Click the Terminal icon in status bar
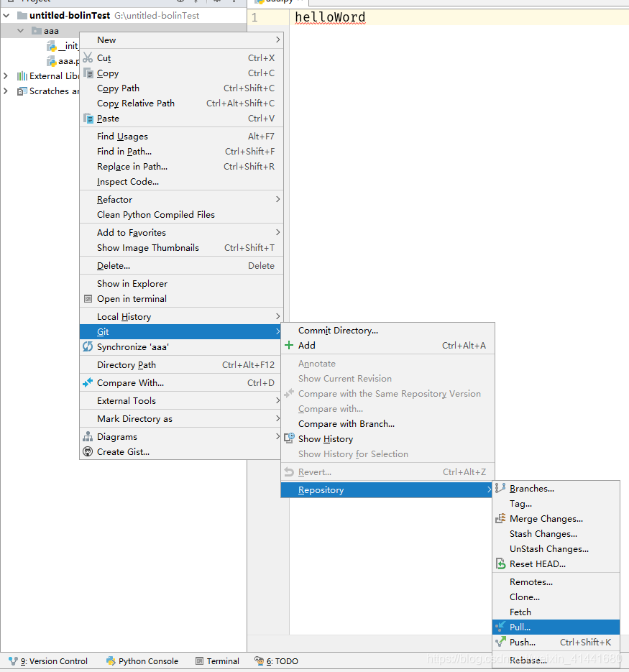629x672 pixels. click(199, 661)
